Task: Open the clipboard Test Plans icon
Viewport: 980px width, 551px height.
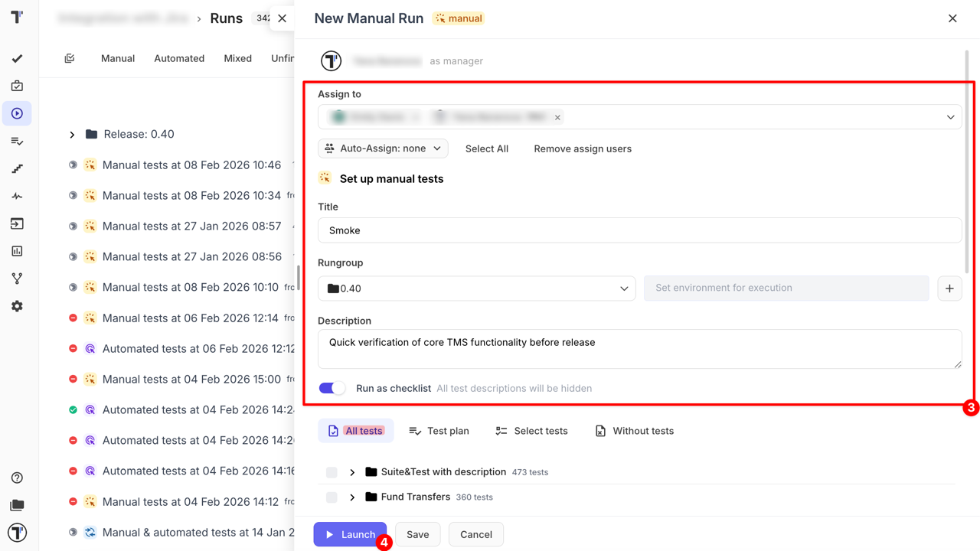Action: [x=17, y=86]
